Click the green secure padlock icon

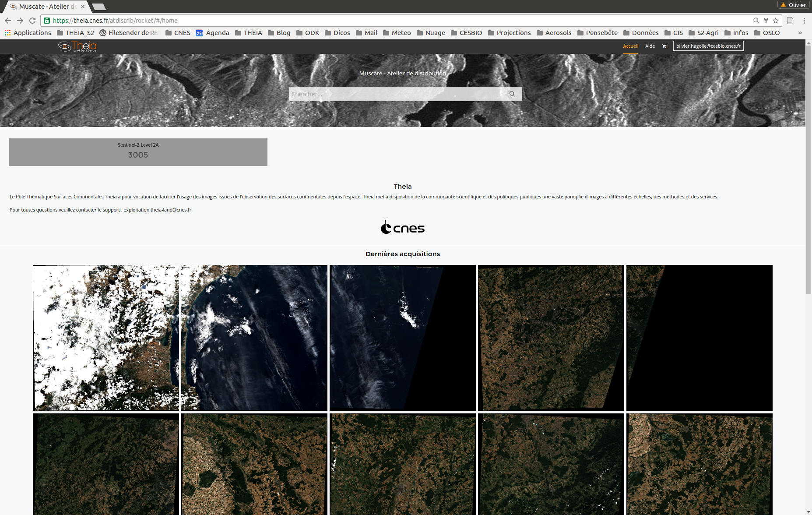(47, 21)
